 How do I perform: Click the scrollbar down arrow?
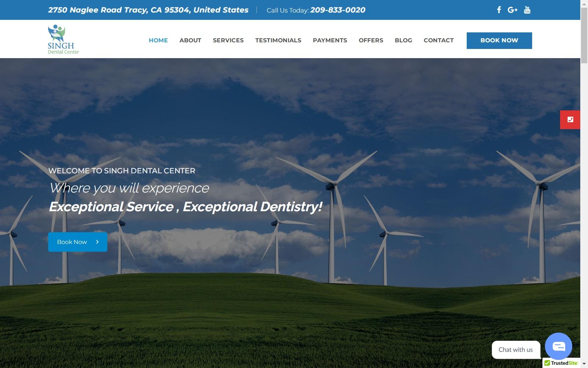tap(584, 364)
